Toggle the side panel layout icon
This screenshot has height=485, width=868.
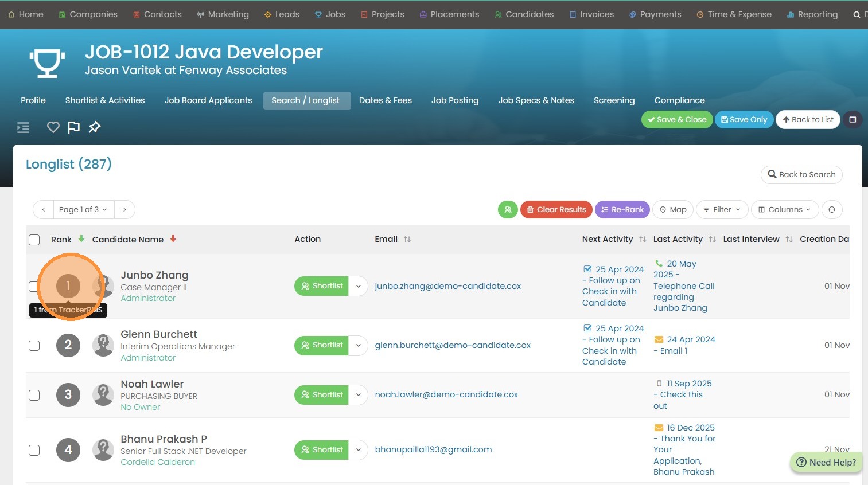[x=853, y=120]
